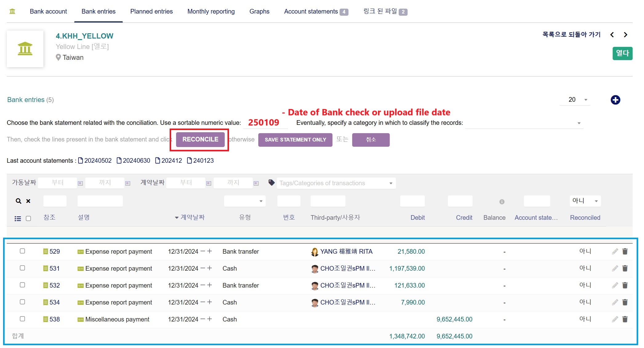644x348 pixels.
Task: Check the box for entry 529
Action: (22, 251)
